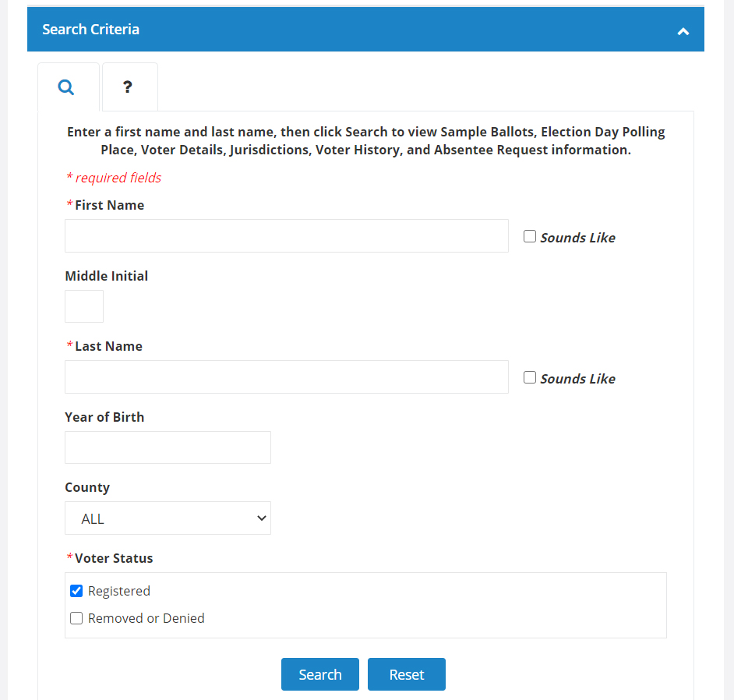Viewport: 734px width, 700px height.
Task: Click the County field label
Action: (x=87, y=487)
